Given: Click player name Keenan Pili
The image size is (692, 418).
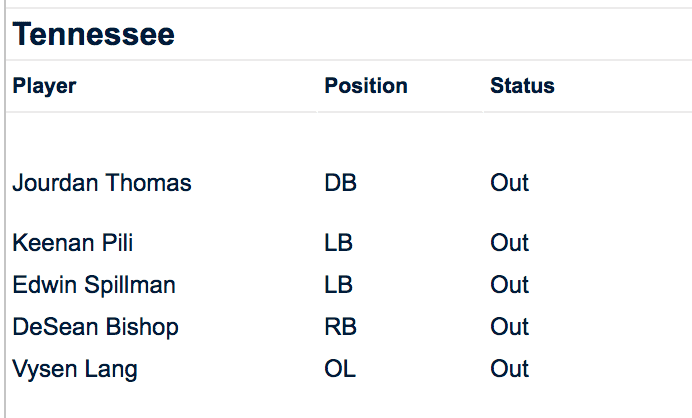Looking at the screenshot, I should point(73,243).
